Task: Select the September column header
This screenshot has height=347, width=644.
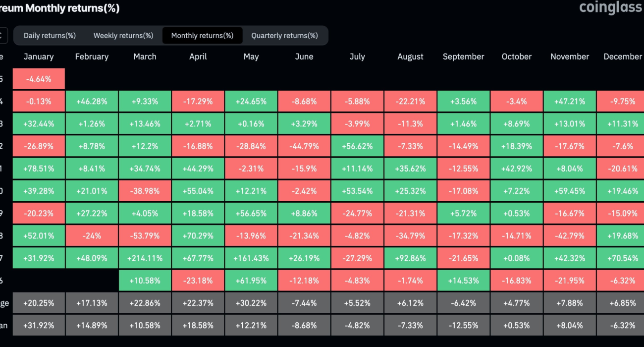Action: pos(463,57)
